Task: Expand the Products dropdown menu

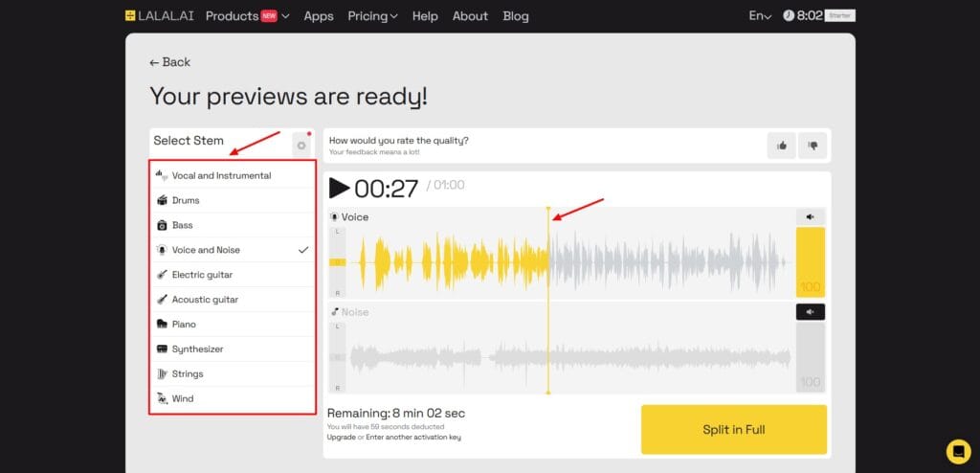Action: (x=247, y=16)
